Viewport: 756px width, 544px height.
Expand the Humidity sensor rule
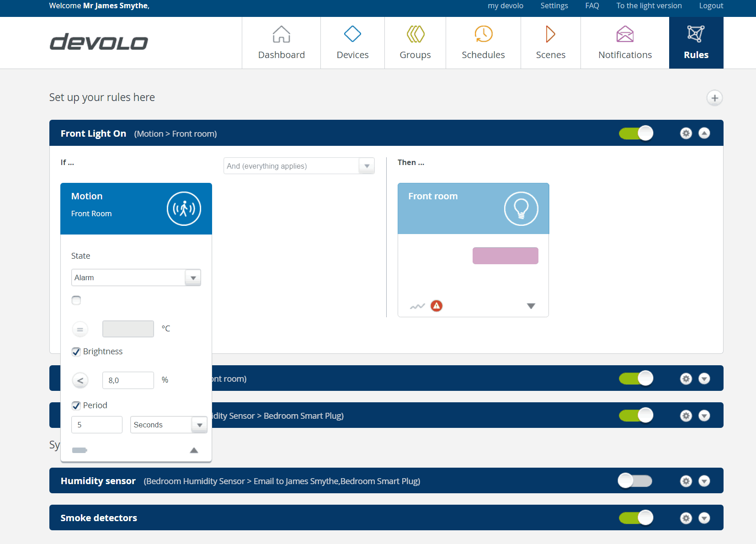pos(704,481)
